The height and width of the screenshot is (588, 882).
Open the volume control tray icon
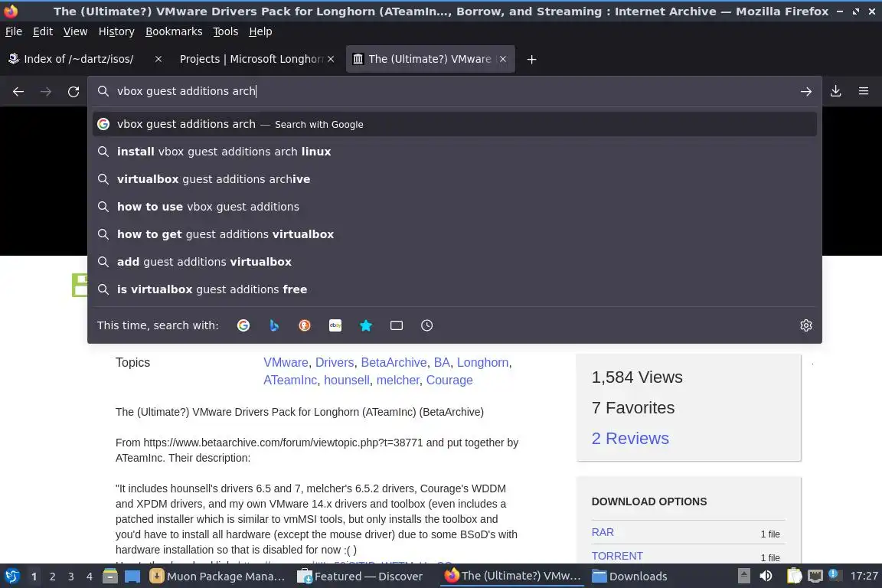pyautogui.click(x=766, y=577)
